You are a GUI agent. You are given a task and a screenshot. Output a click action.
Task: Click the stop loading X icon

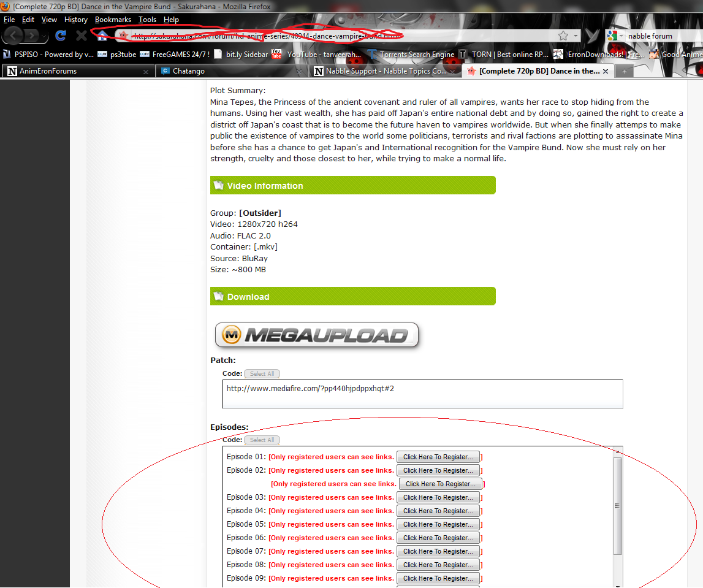(81, 36)
